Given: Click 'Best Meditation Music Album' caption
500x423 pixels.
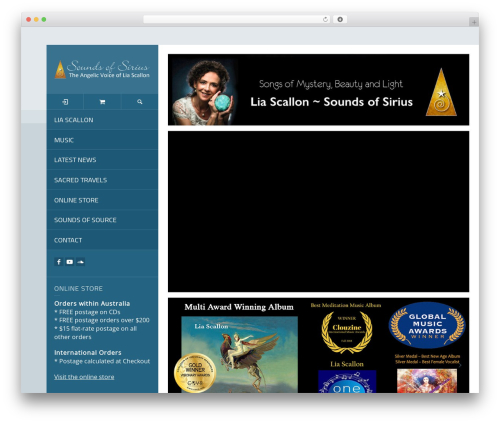Looking at the screenshot, I should (x=346, y=305).
